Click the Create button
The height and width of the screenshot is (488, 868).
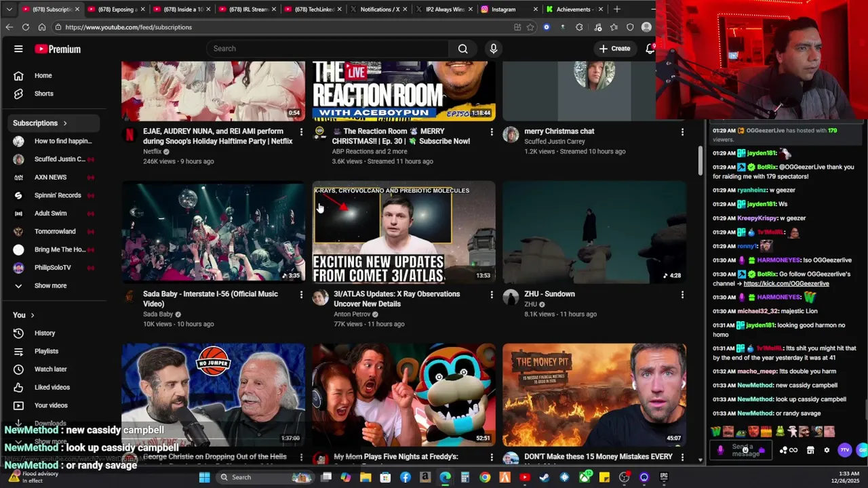coord(614,49)
